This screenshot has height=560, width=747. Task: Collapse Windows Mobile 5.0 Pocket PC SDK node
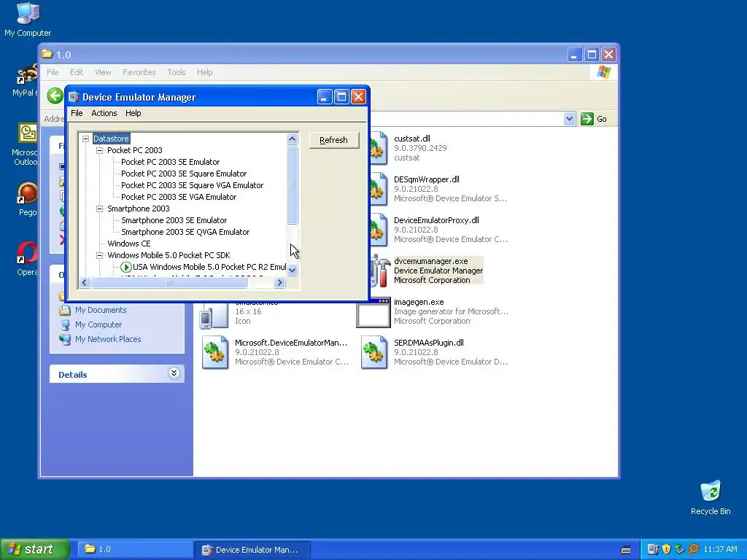pyautogui.click(x=99, y=255)
